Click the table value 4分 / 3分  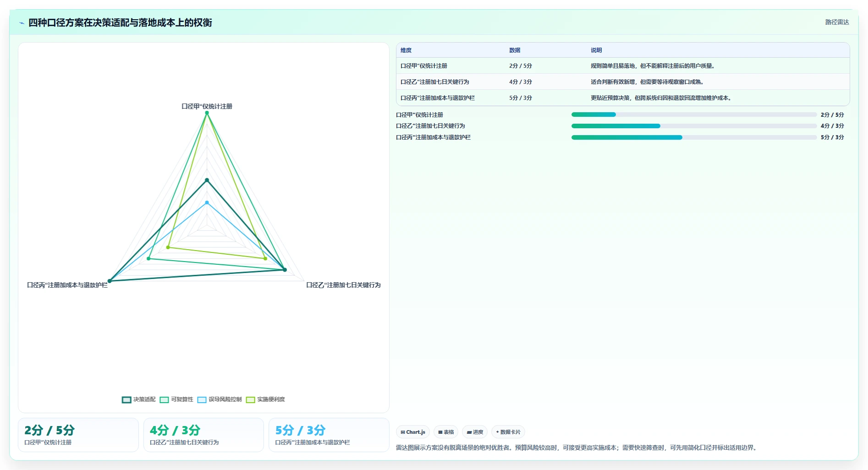coord(521,82)
